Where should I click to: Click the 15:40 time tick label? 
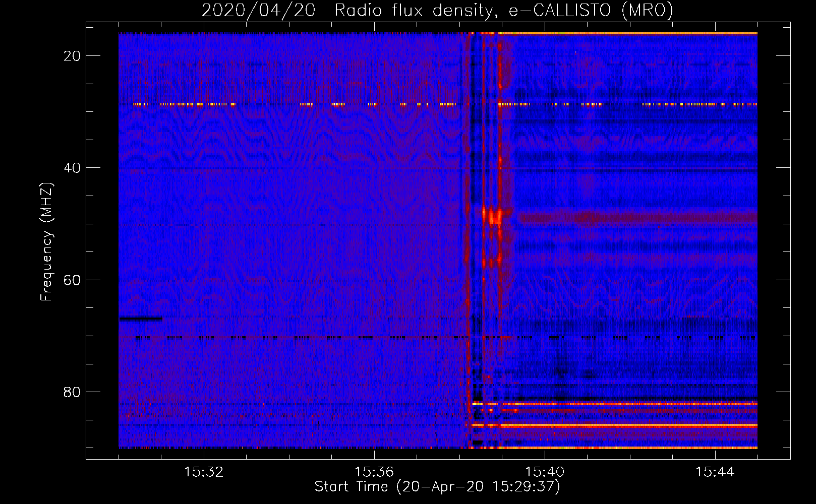click(545, 472)
